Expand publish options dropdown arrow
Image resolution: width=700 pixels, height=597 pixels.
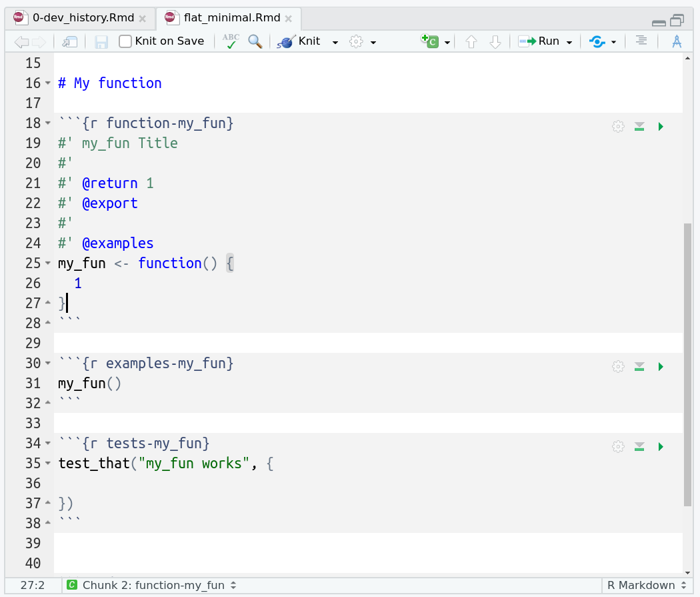[613, 43]
